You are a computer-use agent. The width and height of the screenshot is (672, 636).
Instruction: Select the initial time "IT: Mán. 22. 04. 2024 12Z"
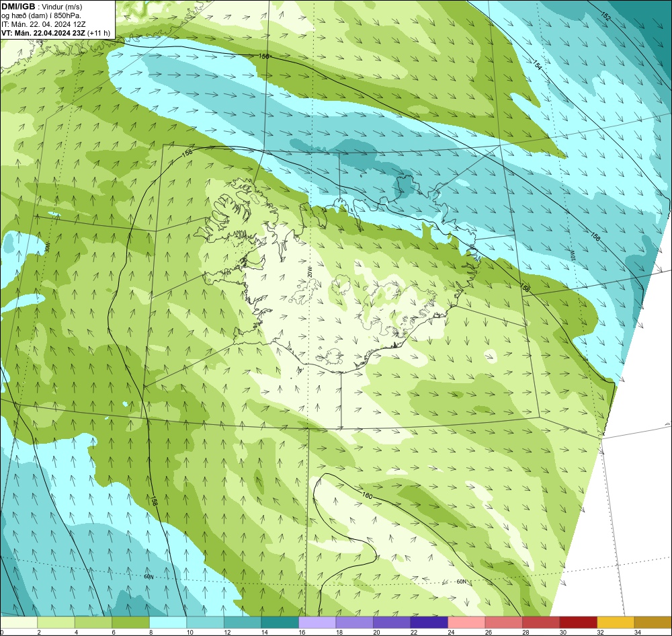[x=43, y=24]
